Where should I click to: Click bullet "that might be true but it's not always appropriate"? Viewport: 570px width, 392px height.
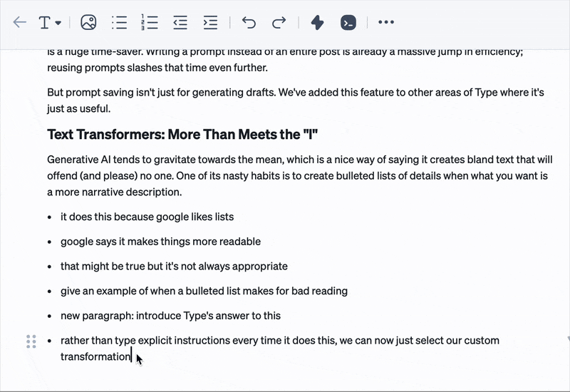pyautogui.click(x=174, y=266)
